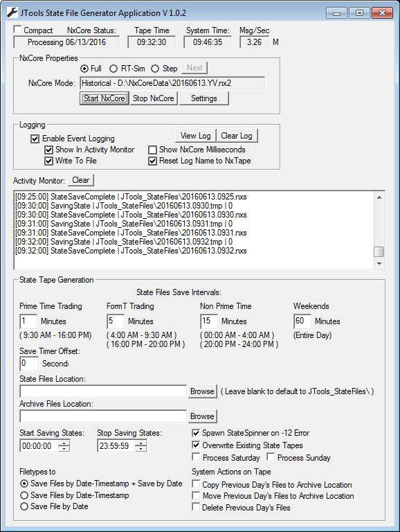Click log line SavingState 20160613.0931.tmp
Viewport: 400px width, 532px height.
tap(124, 224)
